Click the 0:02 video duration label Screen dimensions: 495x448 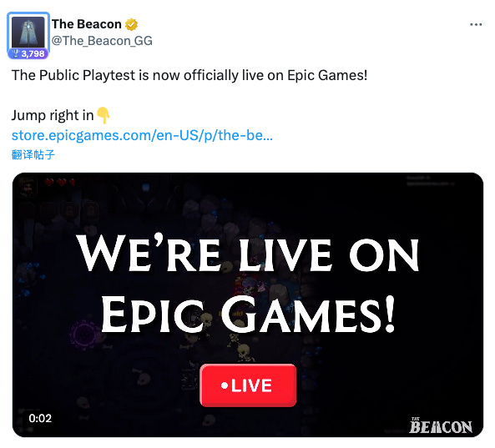coord(40,418)
